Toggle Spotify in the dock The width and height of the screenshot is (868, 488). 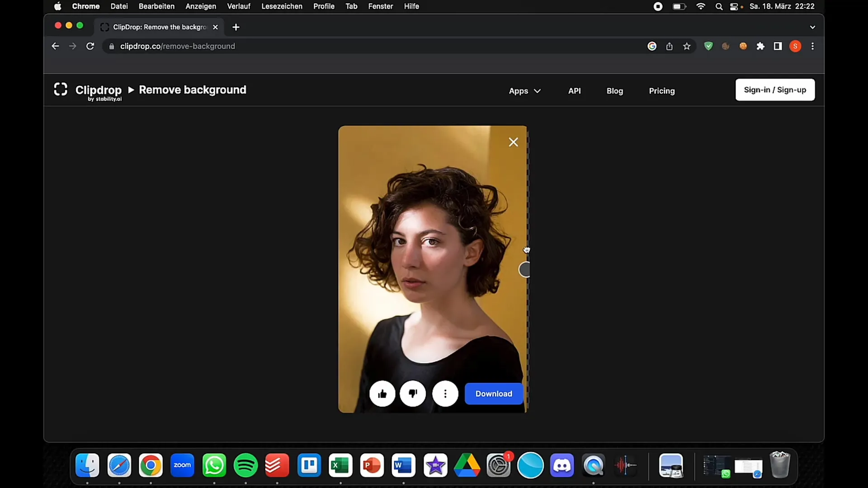[x=246, y=465]
